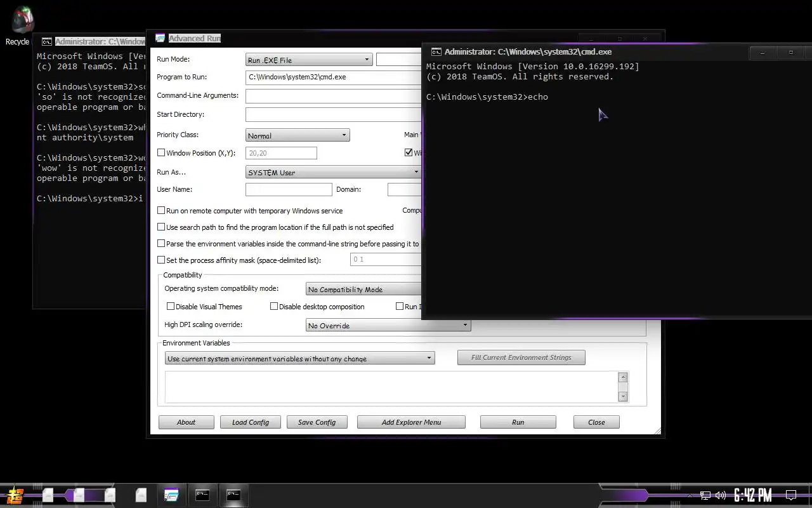Open the Run Mode dropdown
Viewport: 812px width, 508px height.
tap(308, 60)
